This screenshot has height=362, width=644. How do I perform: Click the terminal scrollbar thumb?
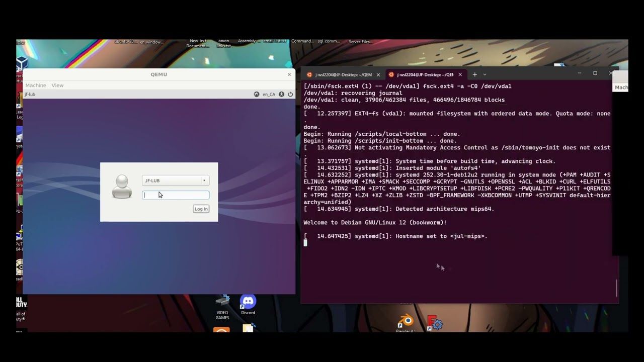tap(617, 288)
